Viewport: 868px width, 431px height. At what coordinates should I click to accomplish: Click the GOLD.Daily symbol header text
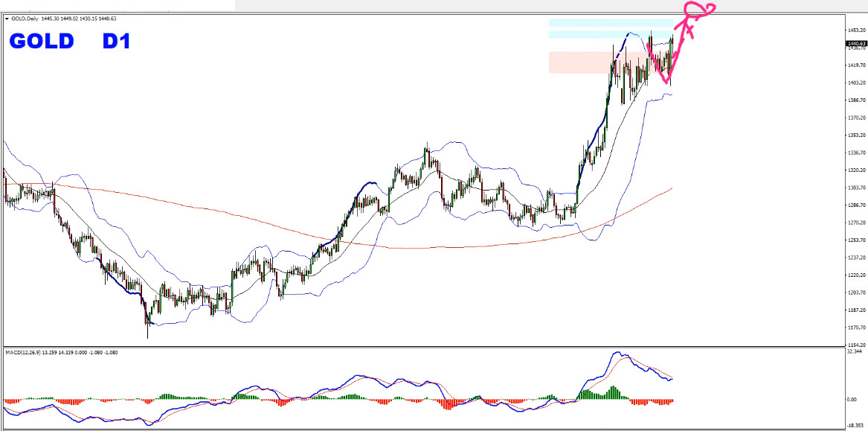(x=26, y=19)
